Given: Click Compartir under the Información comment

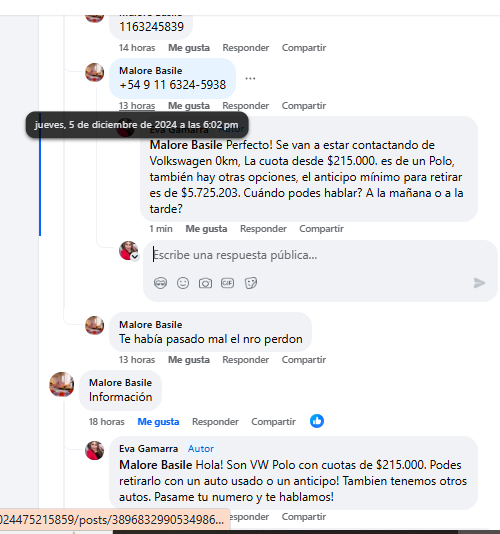Looking at the screenshot, I should pyautogui.click(x=273, y=422).
